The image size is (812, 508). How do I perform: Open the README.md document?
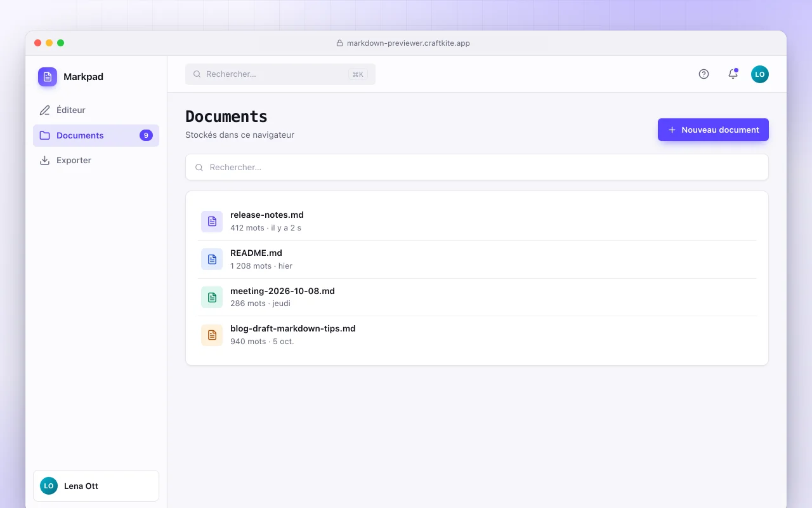[x=477, y=259]
